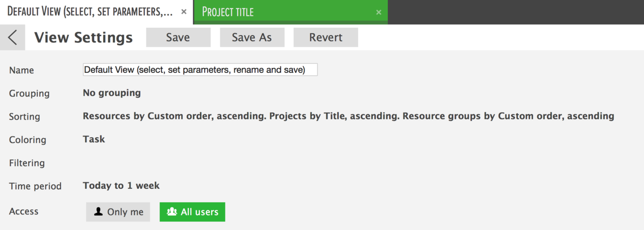
Task: Open the No grouping setting
Action: tap(112, 93)
